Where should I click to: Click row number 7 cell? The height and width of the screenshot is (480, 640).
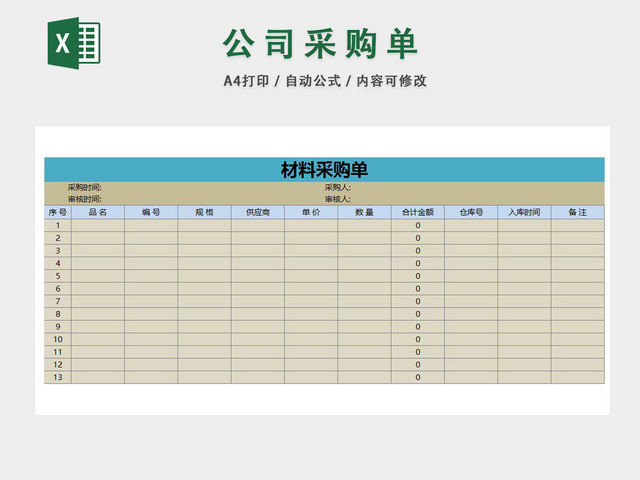pos(58,301)
